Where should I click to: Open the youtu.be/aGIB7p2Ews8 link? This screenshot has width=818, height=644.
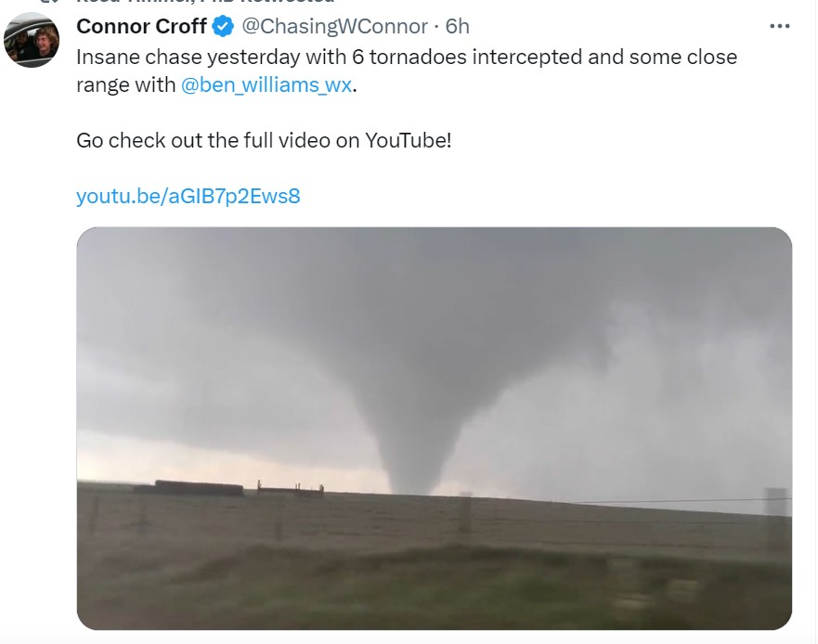[x=188, y=196]
